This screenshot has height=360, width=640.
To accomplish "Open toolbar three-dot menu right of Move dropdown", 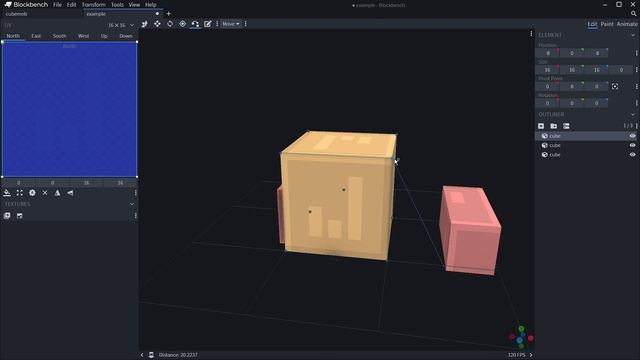I will (x=245, y=24).
